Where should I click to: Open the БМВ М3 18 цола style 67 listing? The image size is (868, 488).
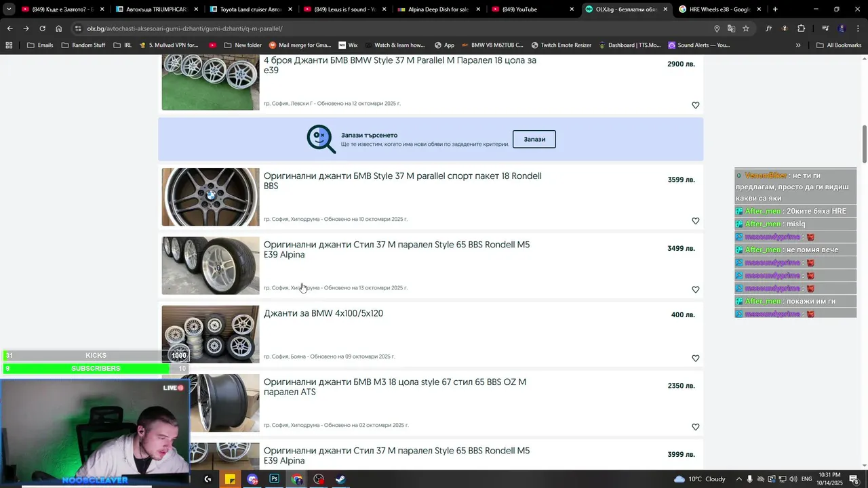tap(395, 387)
